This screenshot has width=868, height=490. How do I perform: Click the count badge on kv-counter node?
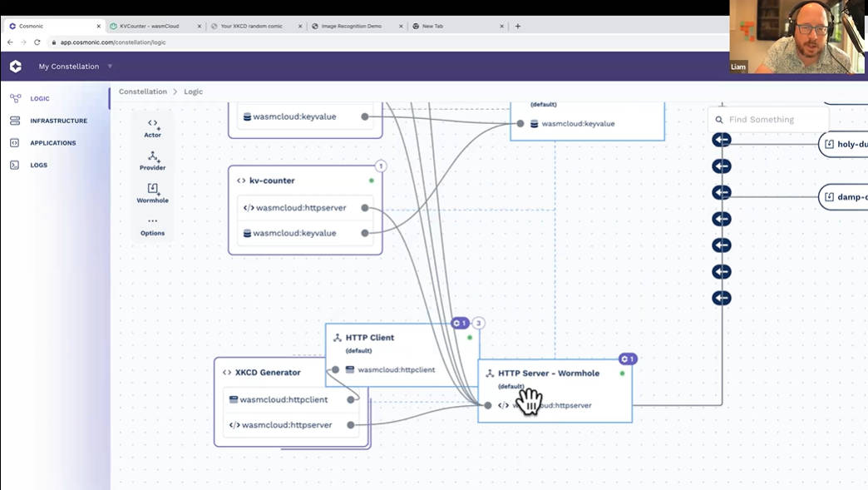381,166
